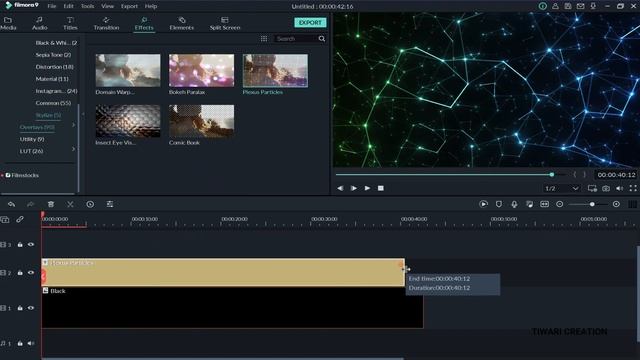Screen dimensions: 640x360
Task: Mute audio track 1
Action: [x=31, y=343]
